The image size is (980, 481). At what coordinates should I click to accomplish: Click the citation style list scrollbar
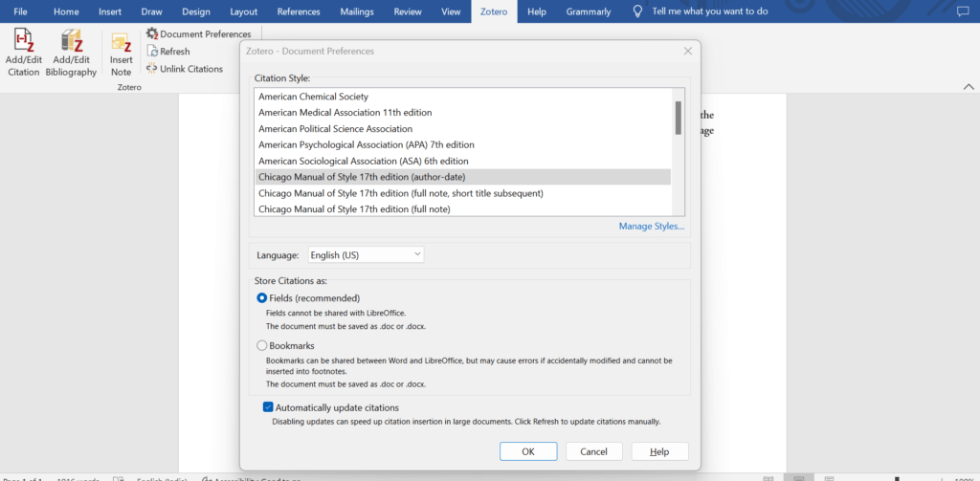coord(679,118)
